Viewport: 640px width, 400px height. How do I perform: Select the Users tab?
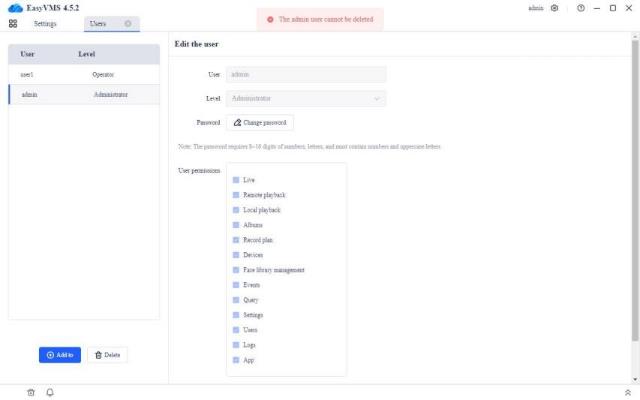(x=98, y=23)
